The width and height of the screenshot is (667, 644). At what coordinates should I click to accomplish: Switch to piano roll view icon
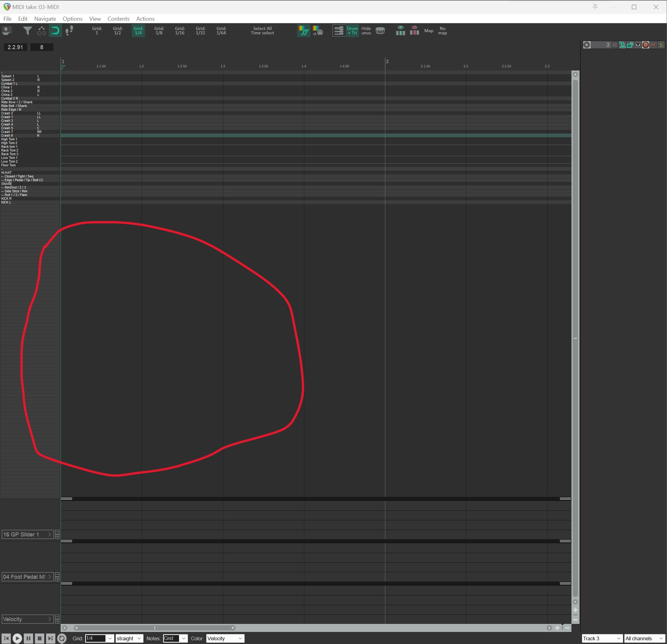(x=339, y=31)
